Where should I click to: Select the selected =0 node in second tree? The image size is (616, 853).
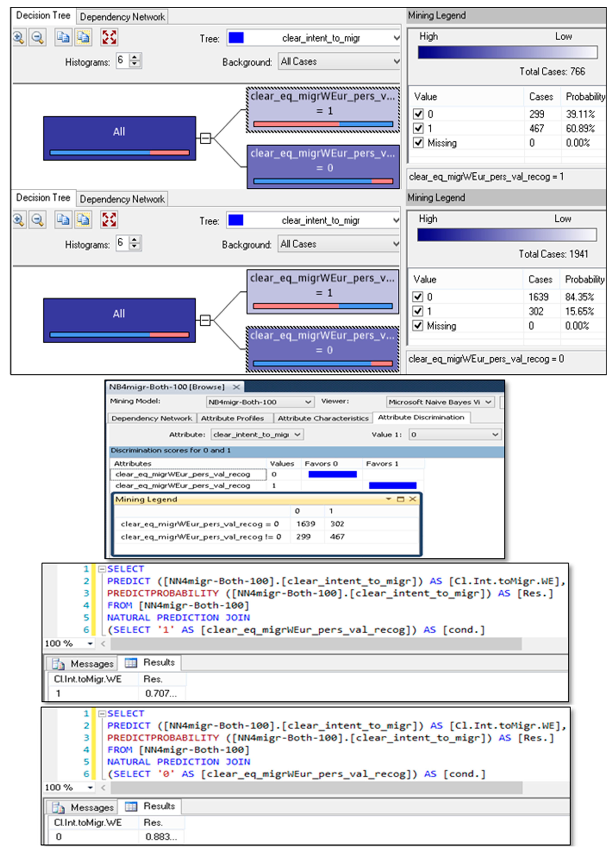click(322, 349)
